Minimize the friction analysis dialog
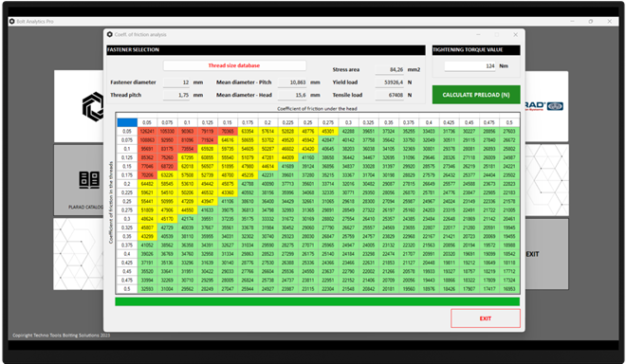Viewport: 626px width, 364px height. 478,35
